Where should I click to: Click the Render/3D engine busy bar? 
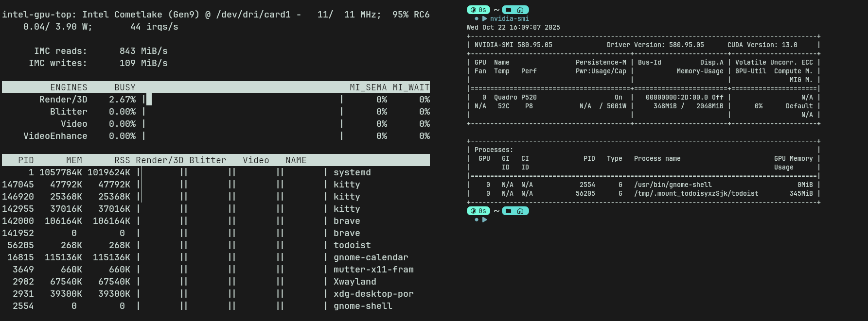point(149,100)
